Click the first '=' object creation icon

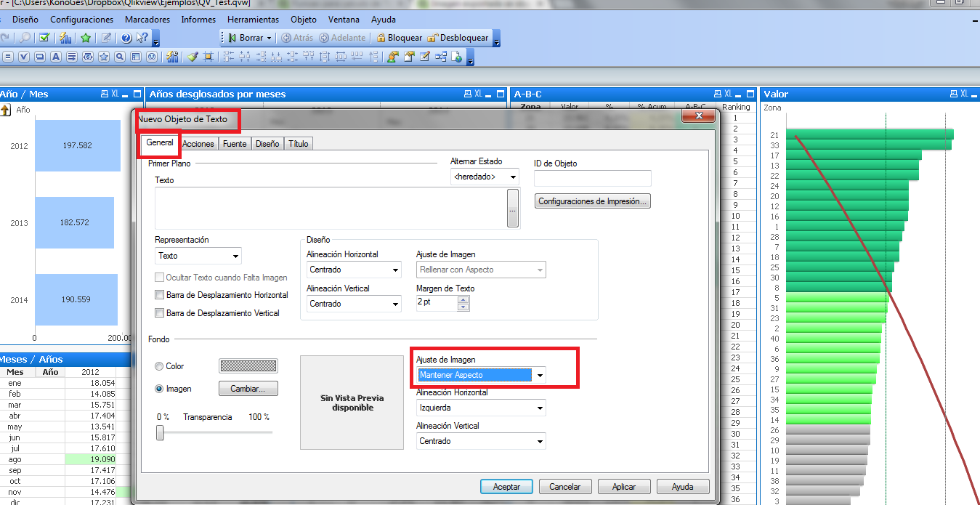7,56
